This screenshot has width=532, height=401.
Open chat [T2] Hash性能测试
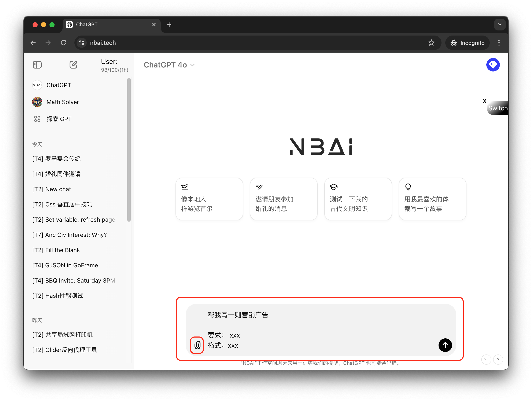click(x=58, y=296)
